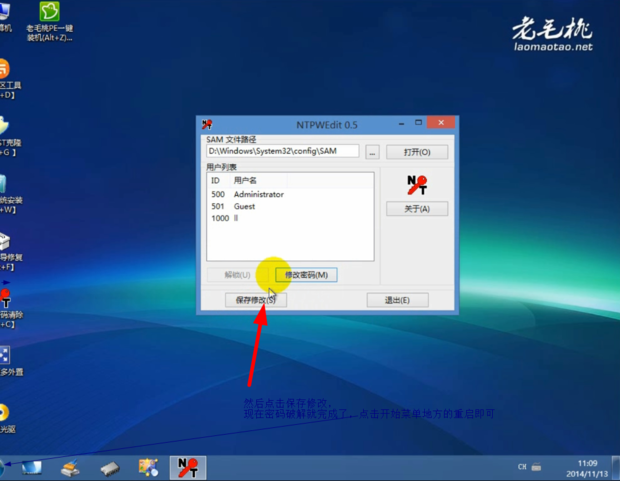Open the 关于(A) about dialog
This screenshot has height=481, width=620.
click(x=417, y=209)
